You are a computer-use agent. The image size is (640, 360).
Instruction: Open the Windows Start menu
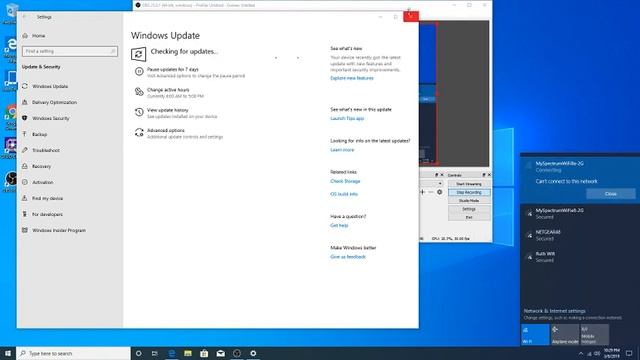tap(8, 353)
